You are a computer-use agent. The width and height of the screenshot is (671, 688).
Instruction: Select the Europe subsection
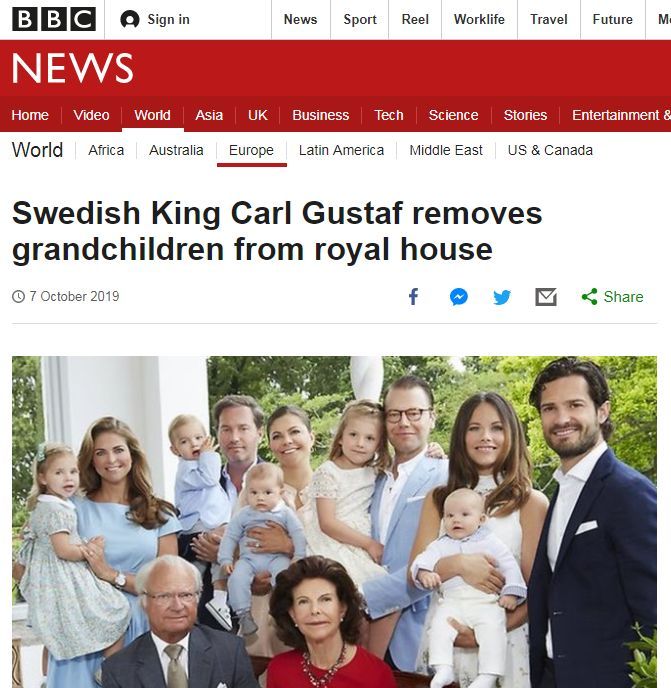(251, 150)
